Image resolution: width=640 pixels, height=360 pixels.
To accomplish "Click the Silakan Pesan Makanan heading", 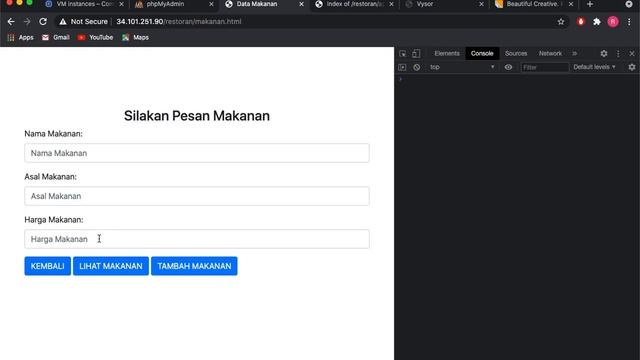I will coord(197,116).
